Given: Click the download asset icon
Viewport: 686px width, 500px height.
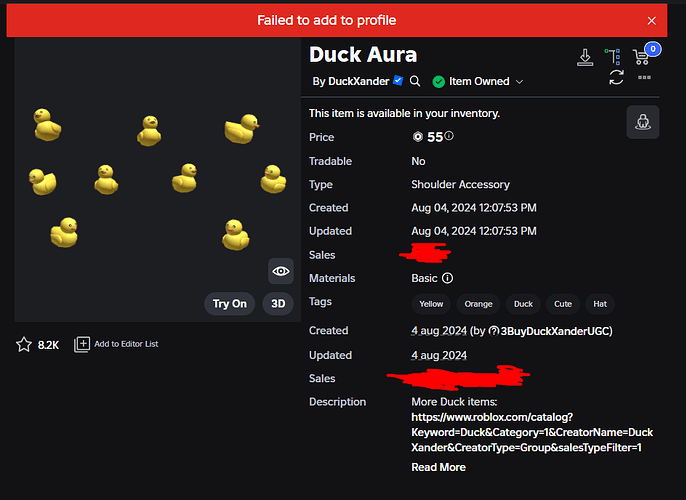Looking at the screenshot, I should tap(585, 57).
